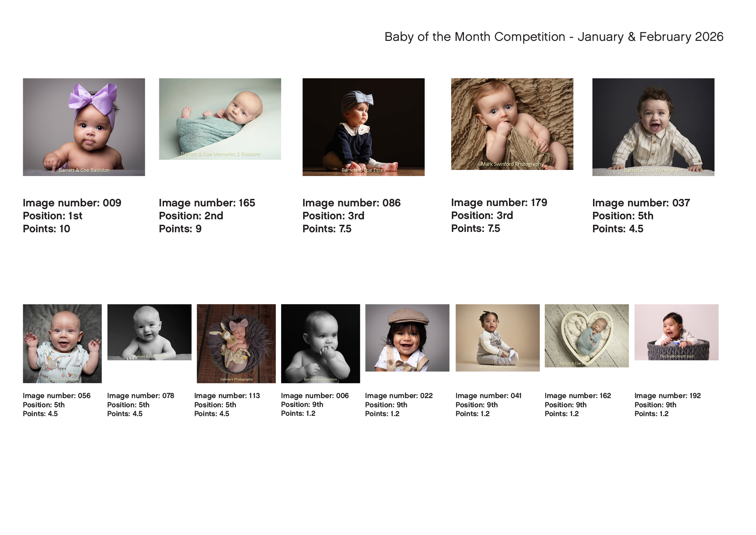The height and width of the screenshot is (535, 756).
Task: Click the black-and-white image number 006 photo
Action: pos(321,343)
